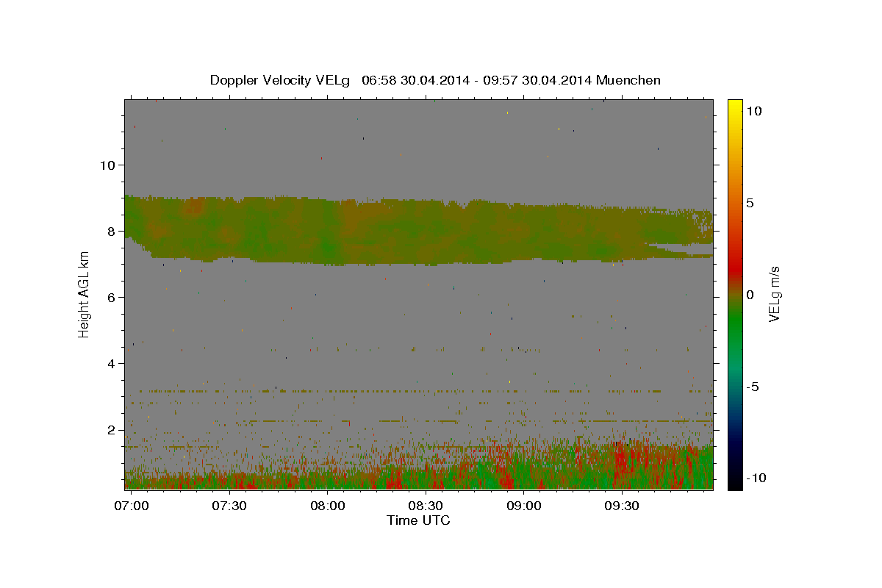
Task: Click the "09:00" time tick label
Action: [523, 506]
